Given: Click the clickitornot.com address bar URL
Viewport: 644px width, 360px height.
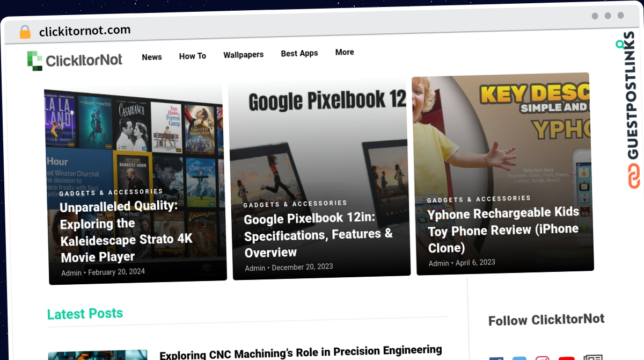Looking at the screenshot, I should point(85,31).
